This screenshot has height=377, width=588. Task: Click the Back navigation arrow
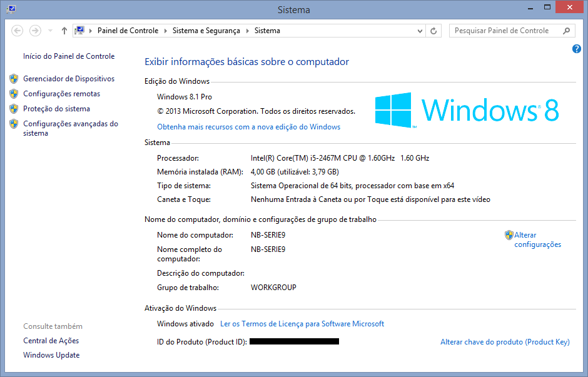[x=17, y=30]
